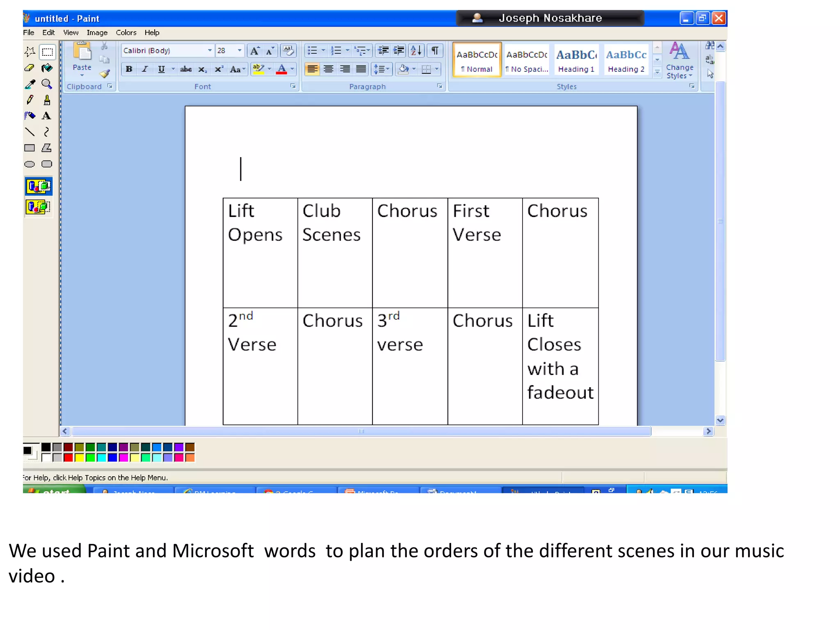The height and width of the screenshot is (630, 840).
Task: Select the Curve tool
Action: click(x=47, y=132)
